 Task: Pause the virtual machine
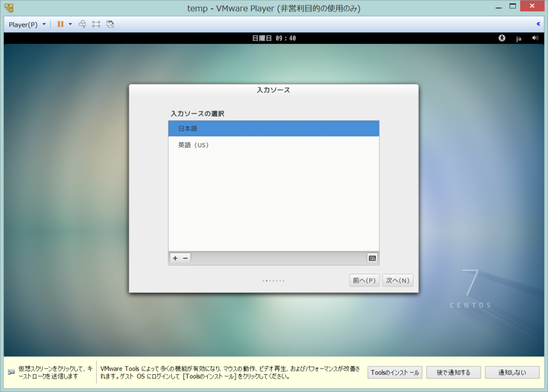coord(60,24)
